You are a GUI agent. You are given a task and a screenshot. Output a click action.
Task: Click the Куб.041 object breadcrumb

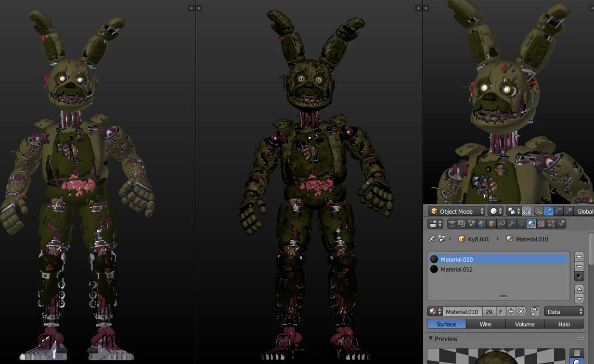click(474, 239)
